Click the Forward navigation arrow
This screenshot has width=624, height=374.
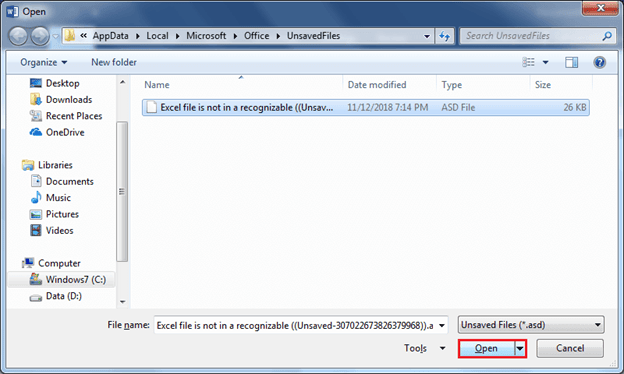tap(40, 36)
